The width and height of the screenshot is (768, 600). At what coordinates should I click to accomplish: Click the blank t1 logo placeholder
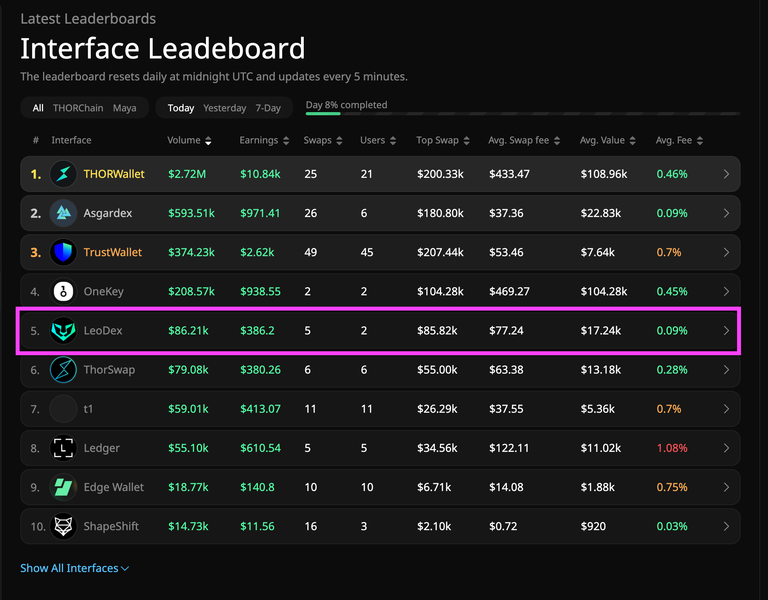coord(63,409)
